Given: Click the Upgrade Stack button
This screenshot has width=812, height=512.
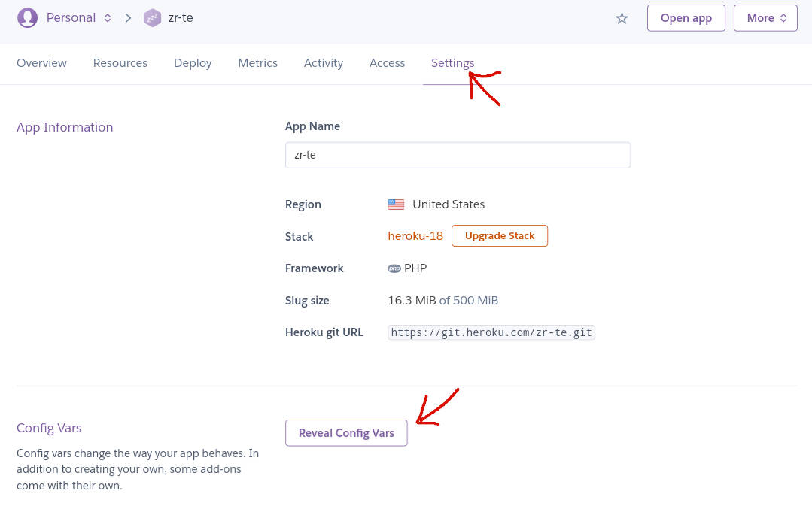Looking at the screenshot, I should (x=500, y=236).
